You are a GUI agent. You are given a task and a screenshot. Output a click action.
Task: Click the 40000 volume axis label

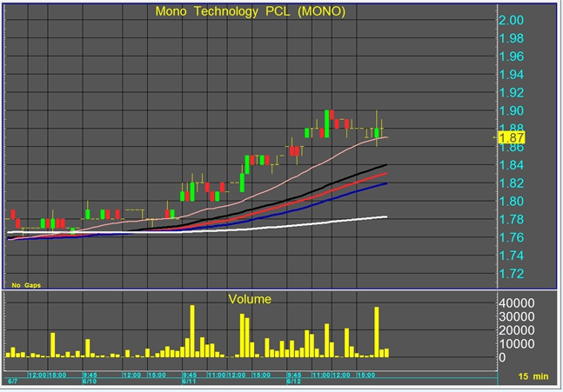point(516,303)
